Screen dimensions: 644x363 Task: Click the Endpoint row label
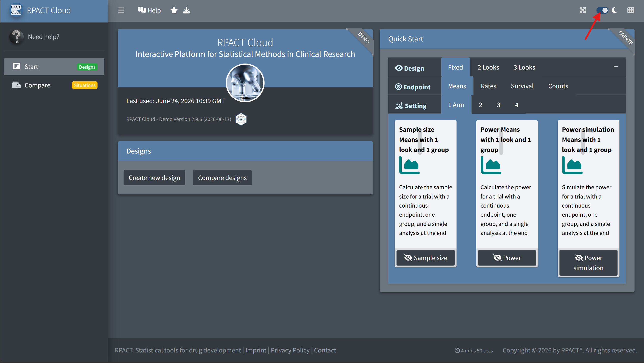(417, 87)
